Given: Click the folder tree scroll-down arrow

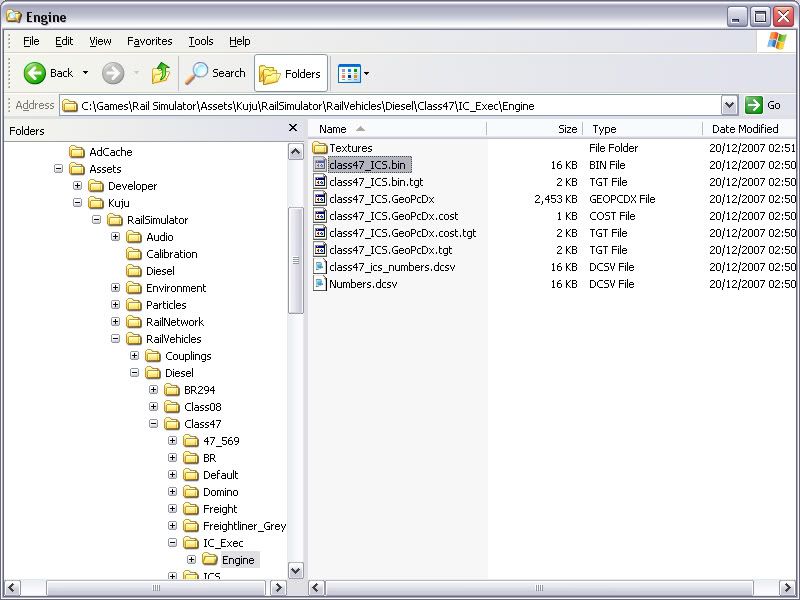Looking at the screenshot, I should tap(295, 570).
